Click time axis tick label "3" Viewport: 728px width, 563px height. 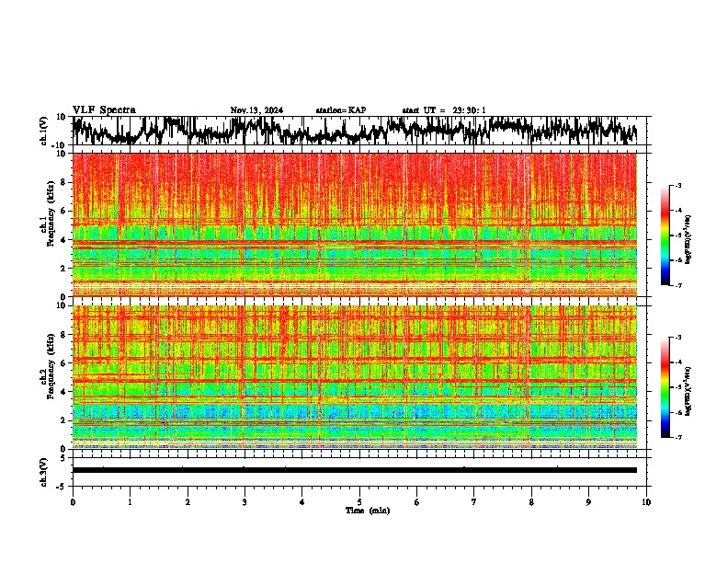point(245,502)
